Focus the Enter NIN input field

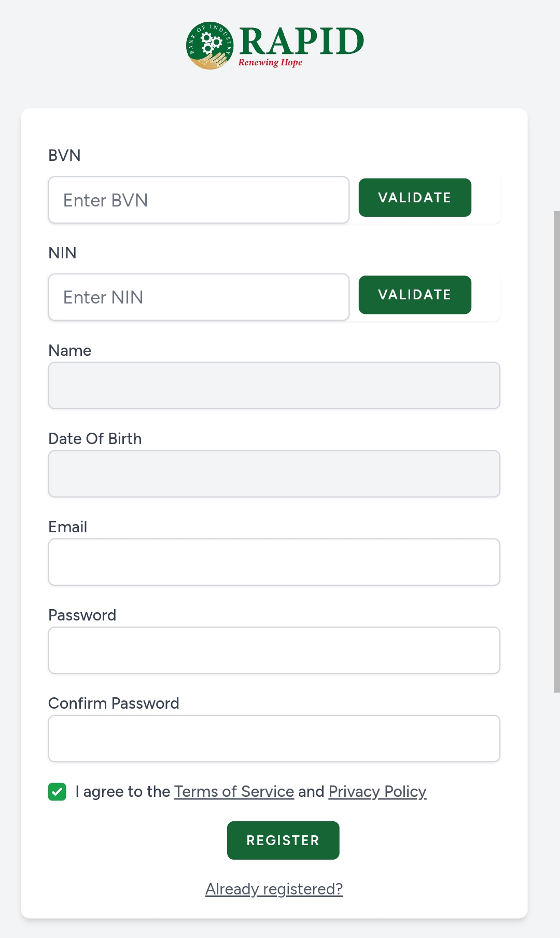point(199,297)
